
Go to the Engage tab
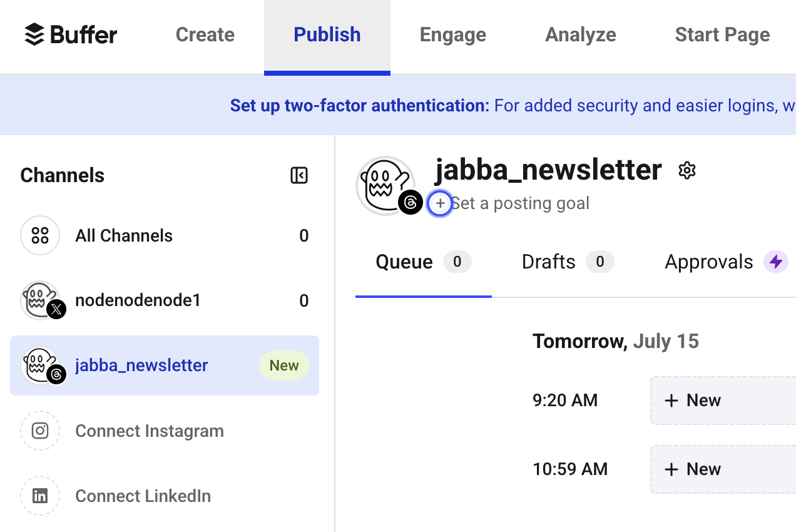pyautogui.click(x=453, y=34)
